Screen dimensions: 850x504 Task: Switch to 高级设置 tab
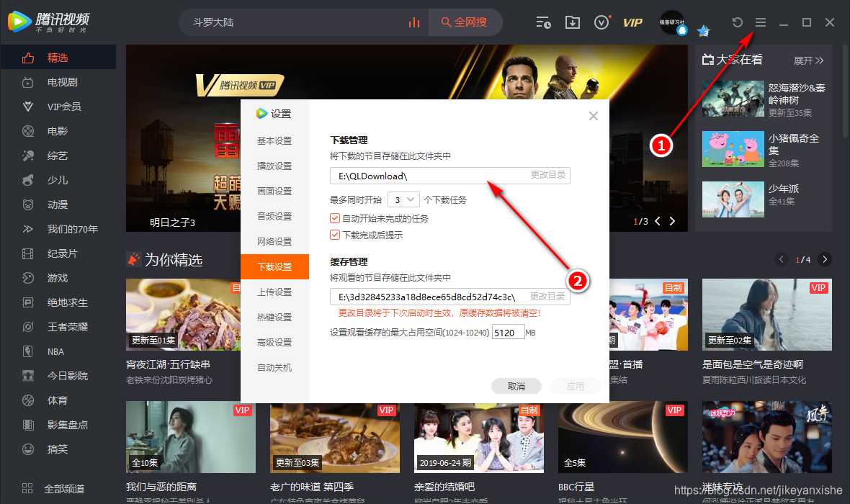(x=274, y=343)
